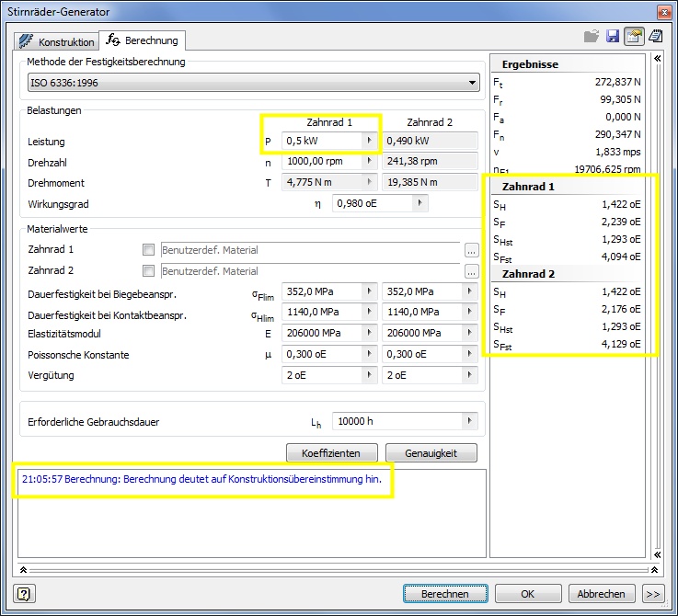Collapse results panel with top double chevron
This screenshot has width=678, height=616.
(x=657, y=58)
